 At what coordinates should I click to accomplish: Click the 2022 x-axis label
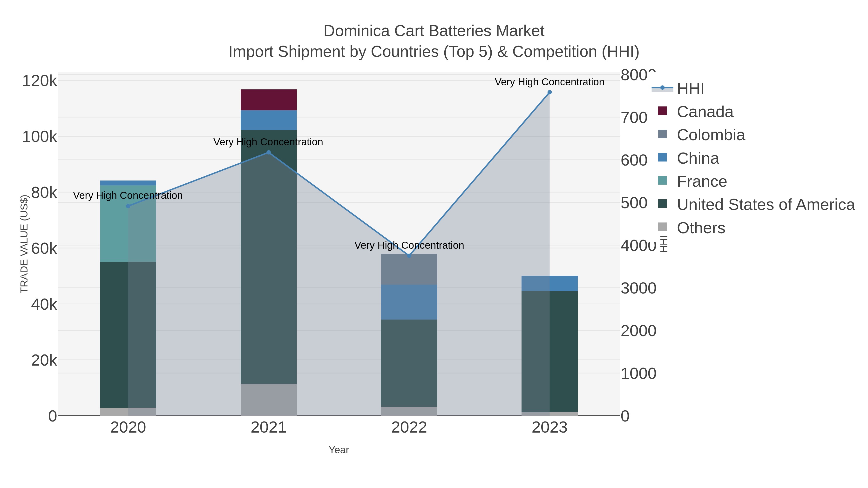(409, 428)
